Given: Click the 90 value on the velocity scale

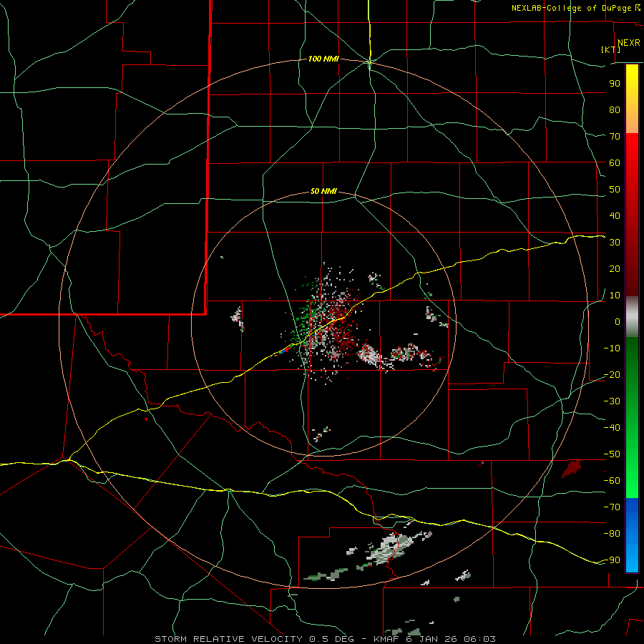Looking at the screenshot, I should [x=615, y=84].
